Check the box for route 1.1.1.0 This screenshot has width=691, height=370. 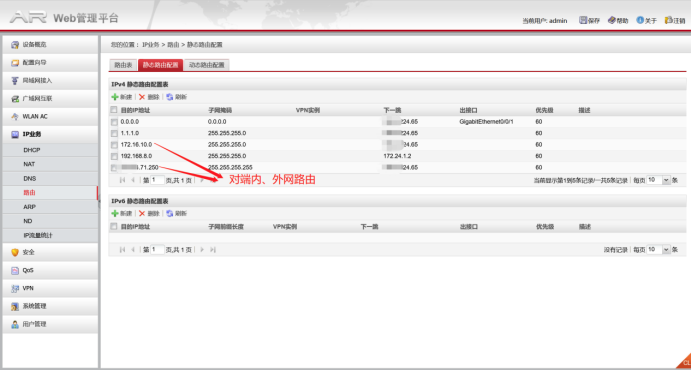pyautogui.click(x=114, y=133)
